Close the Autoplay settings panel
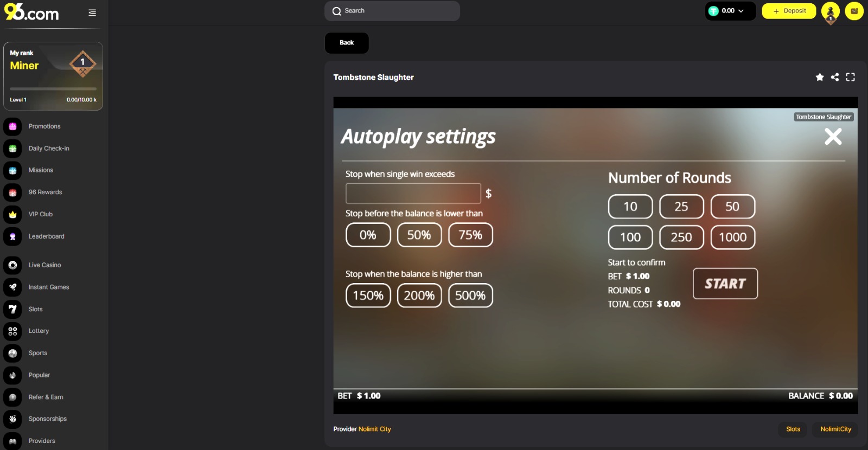The width and height of the screenshot is (868, 450). [833, 136]
